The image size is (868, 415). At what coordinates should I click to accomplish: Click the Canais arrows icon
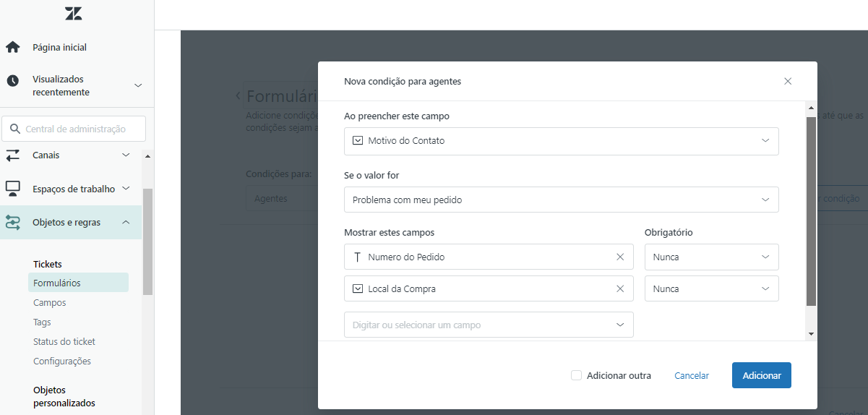tap(12, 155)
